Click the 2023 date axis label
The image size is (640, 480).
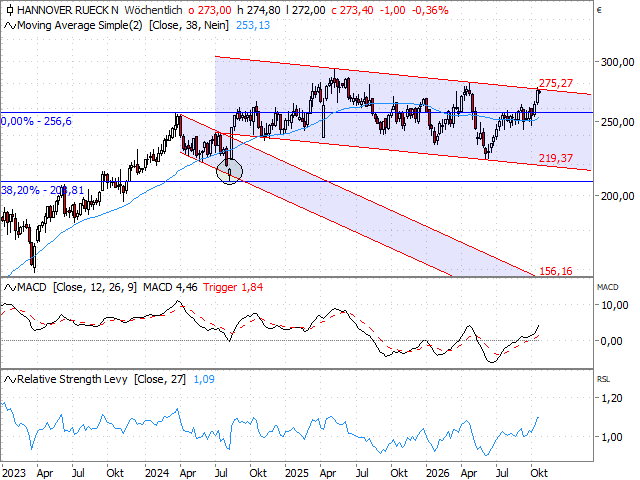[13, 473]
